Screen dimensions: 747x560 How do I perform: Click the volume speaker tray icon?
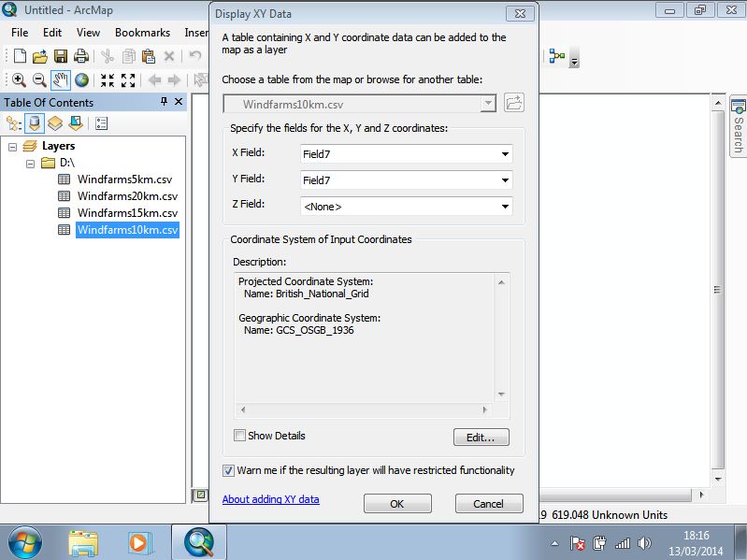[x=644, y=543]
